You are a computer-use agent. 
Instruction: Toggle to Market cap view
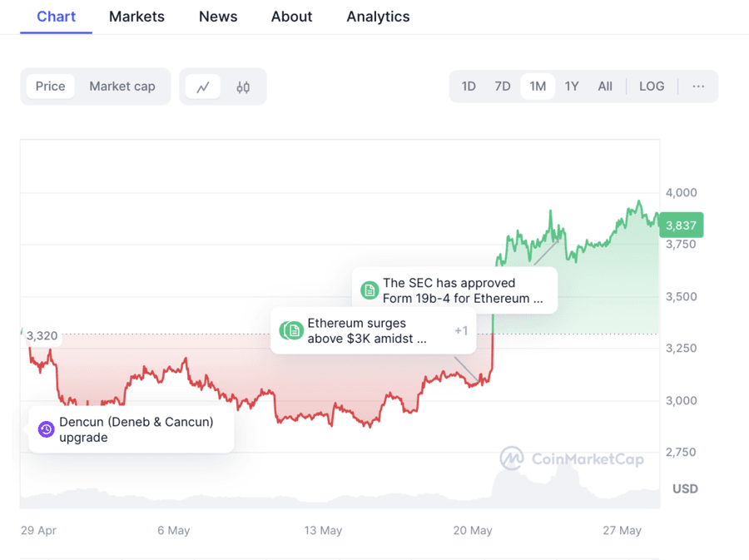click(x=122, y=86)
